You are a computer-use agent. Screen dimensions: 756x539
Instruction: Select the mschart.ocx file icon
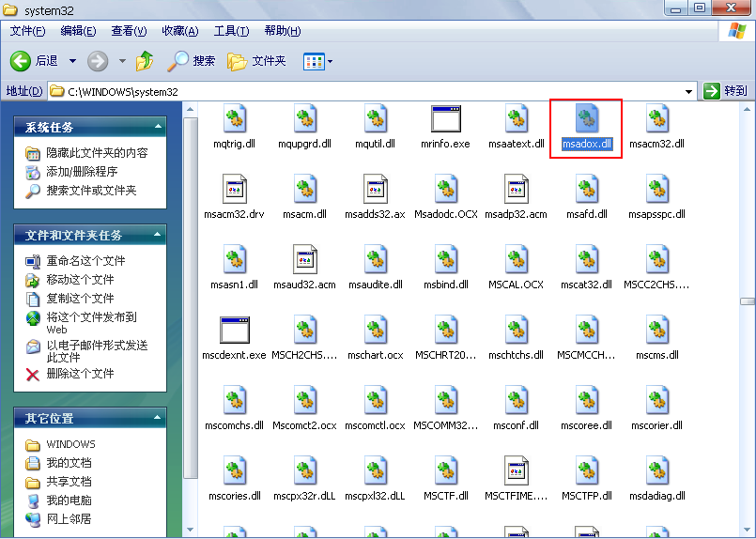(375, 330)
